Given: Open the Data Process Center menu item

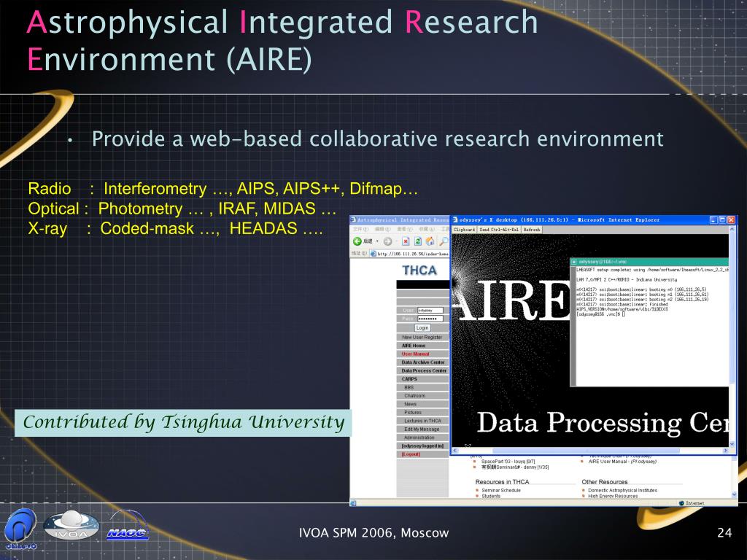Looking at the screenshot, I should tap(424, 370).
